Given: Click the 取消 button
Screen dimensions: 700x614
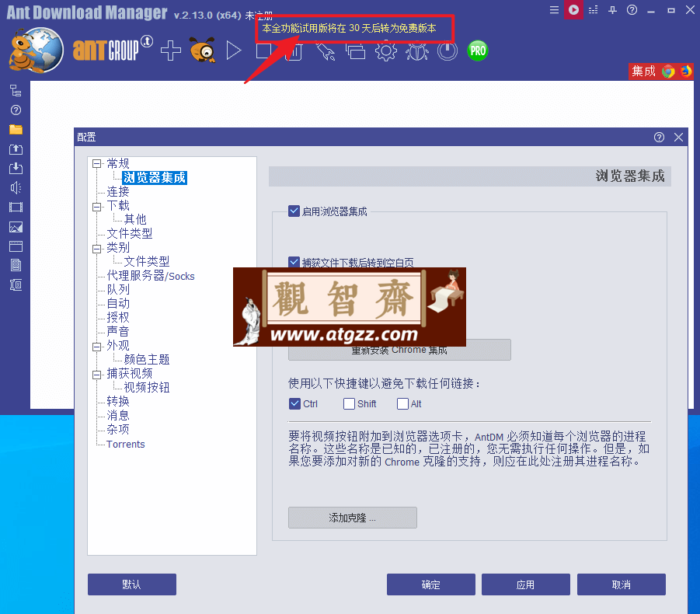Looking at the screenshot, I should coord(621,584).
